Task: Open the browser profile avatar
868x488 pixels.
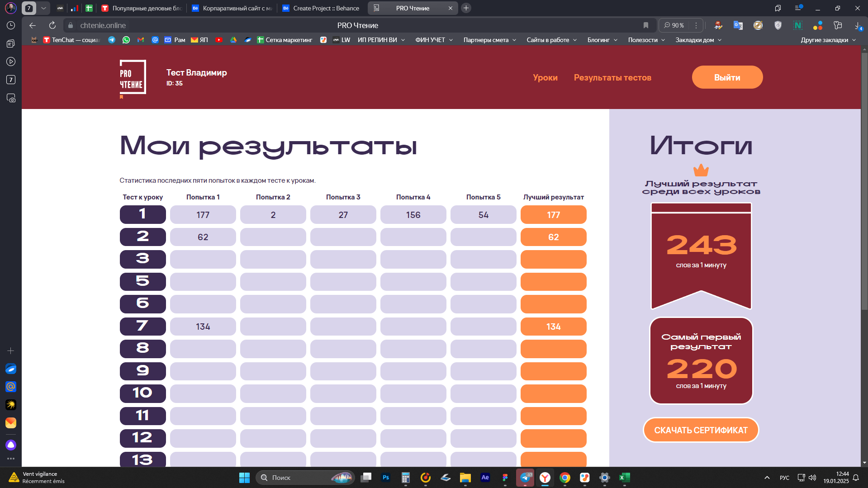Action: coord(11,8)
